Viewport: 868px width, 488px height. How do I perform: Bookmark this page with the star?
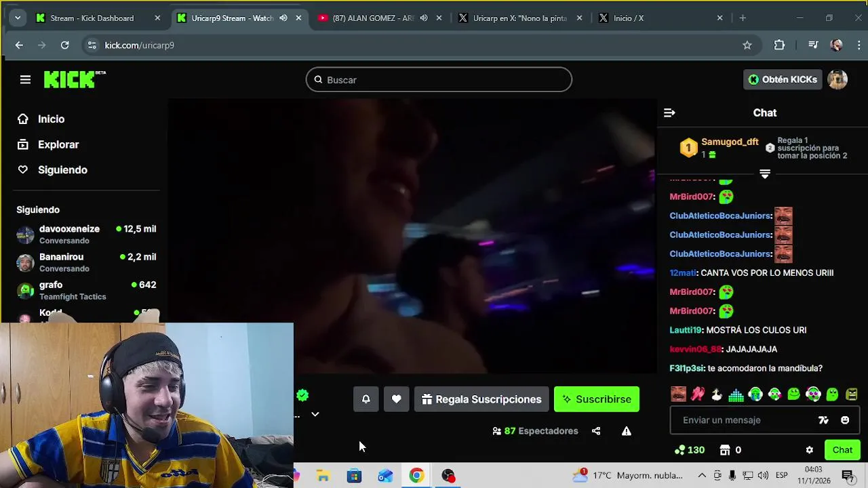point(747,45)
